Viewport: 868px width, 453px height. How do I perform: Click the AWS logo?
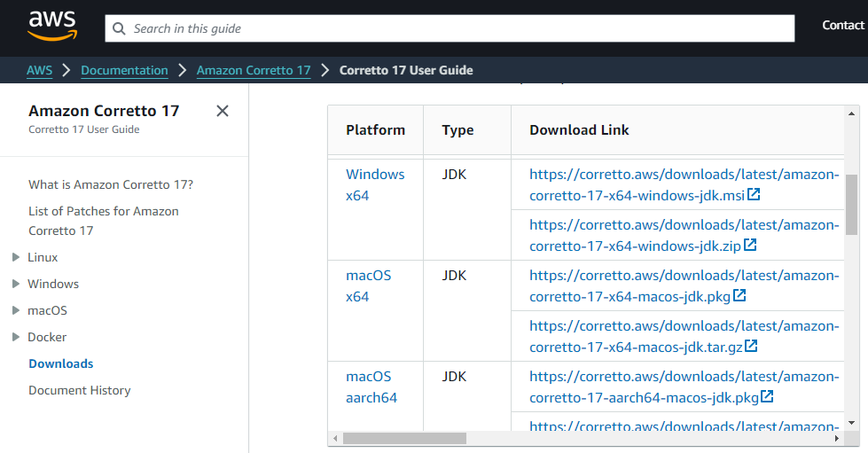[x=52, y=26]
